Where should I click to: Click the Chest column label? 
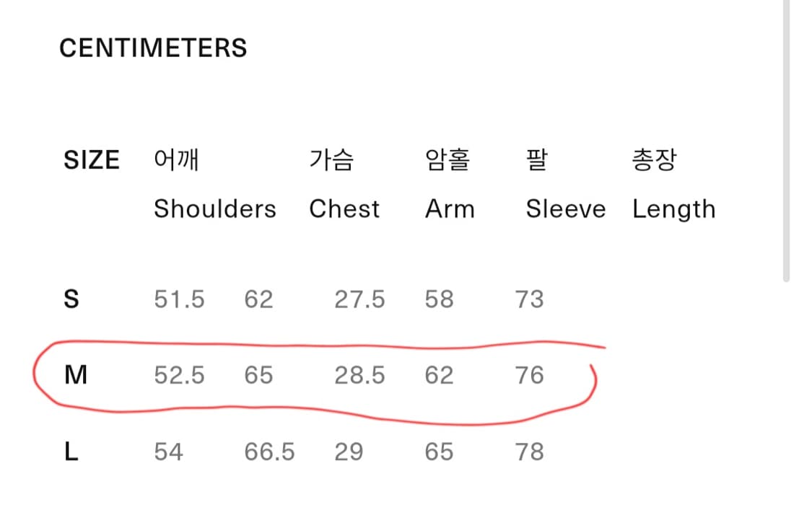click(x=344, y=209)
